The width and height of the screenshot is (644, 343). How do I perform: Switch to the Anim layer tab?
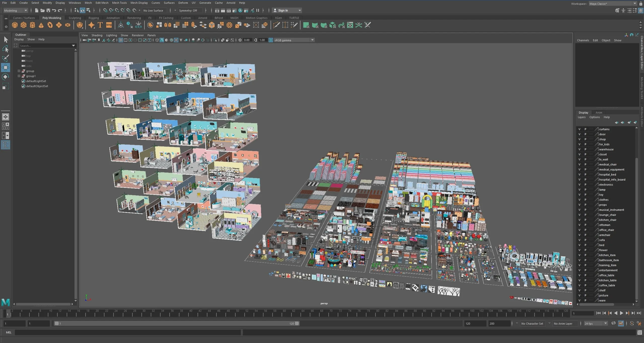[599, 113]
